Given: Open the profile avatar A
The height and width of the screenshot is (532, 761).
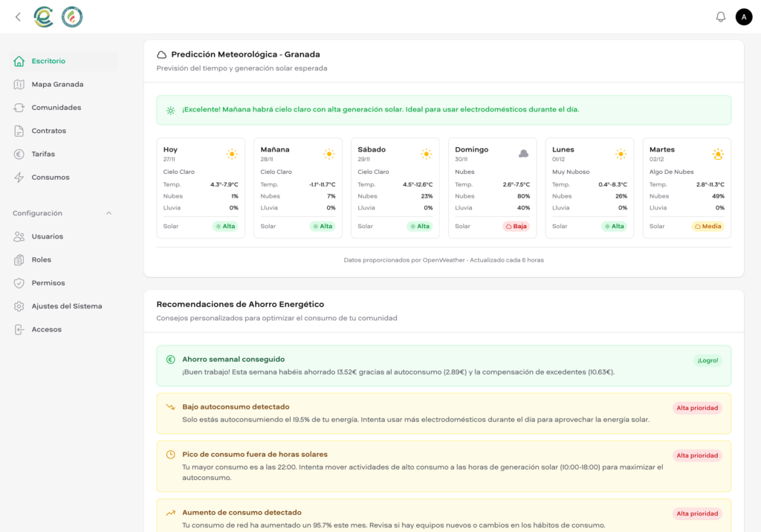Looking at the screenshot, I should pyautogui.click(x=744, y=16).
